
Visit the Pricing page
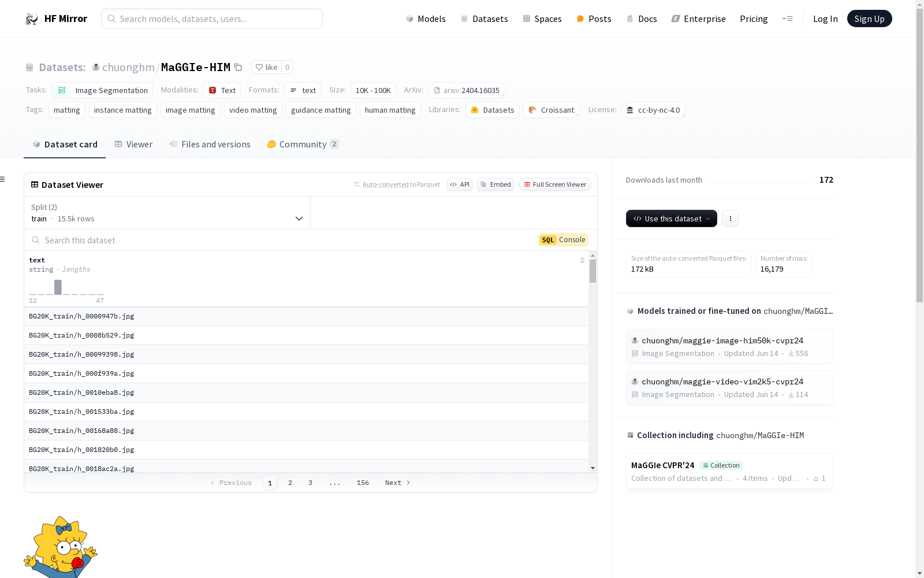754,18
